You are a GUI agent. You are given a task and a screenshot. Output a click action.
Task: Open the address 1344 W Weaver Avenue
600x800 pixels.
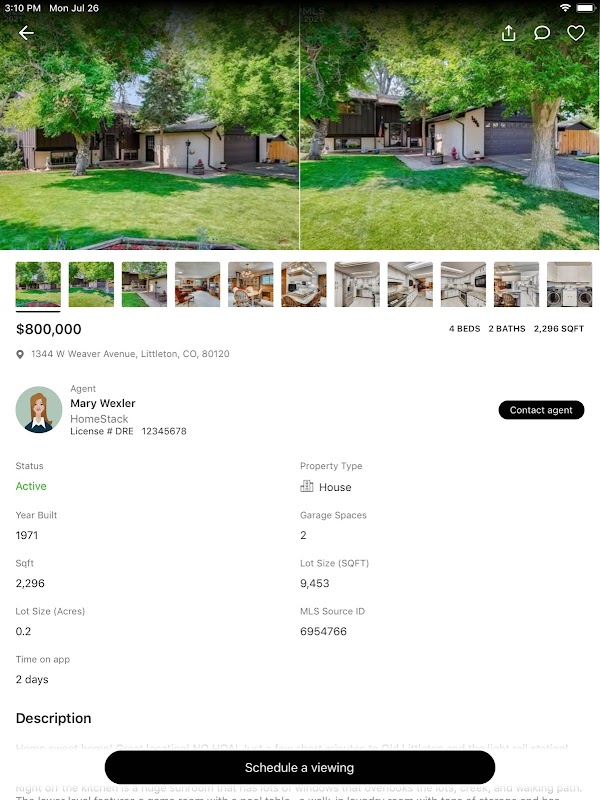[130, 354]
